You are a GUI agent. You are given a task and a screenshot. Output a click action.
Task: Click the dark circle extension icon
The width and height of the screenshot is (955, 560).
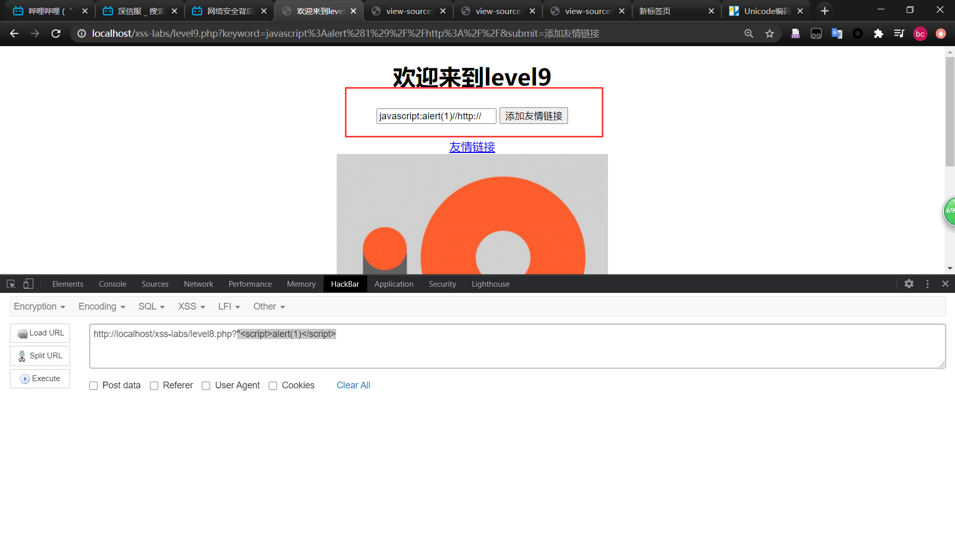(x=857, y=34)
